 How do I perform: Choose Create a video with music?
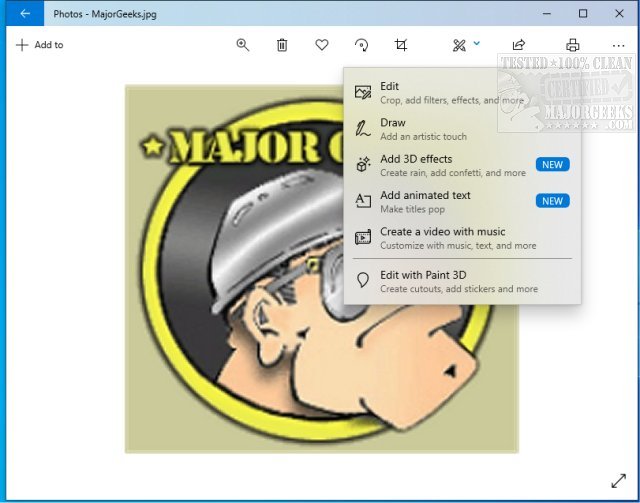462,238
